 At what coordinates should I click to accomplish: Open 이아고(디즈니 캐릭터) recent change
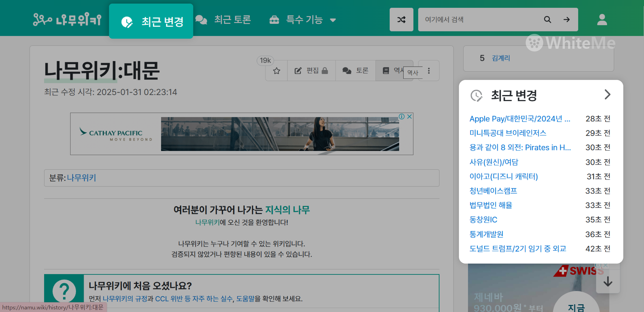pos(503,176)
